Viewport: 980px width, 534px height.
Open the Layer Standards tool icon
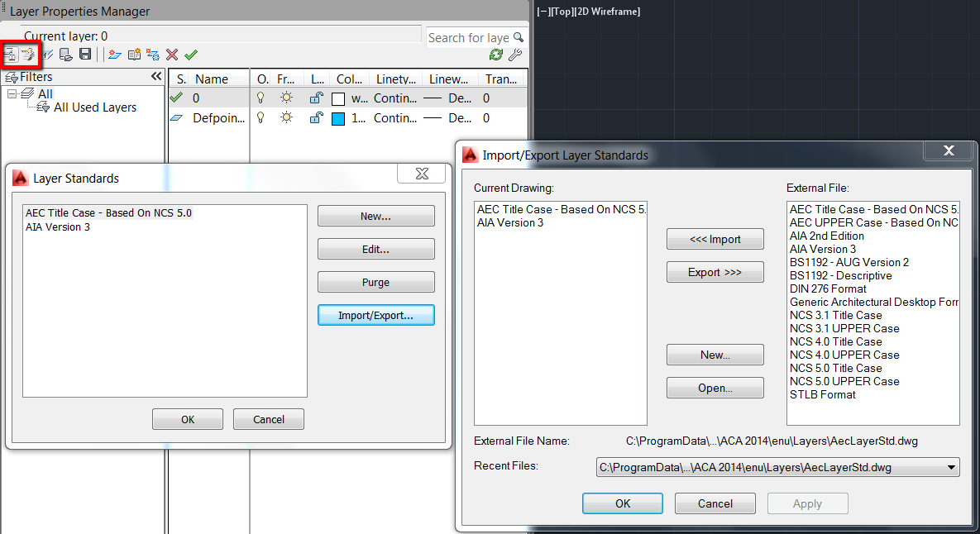coord(11,55)
